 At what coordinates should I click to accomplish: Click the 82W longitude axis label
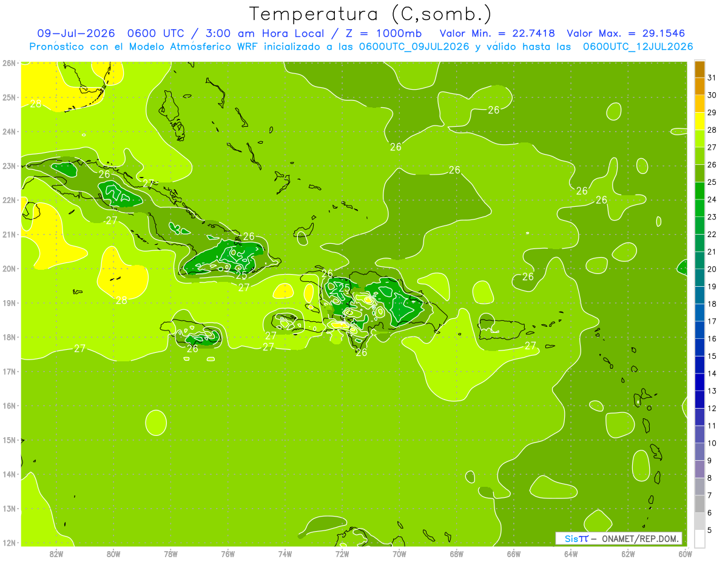pyautogui.click(x=56, y=554)
